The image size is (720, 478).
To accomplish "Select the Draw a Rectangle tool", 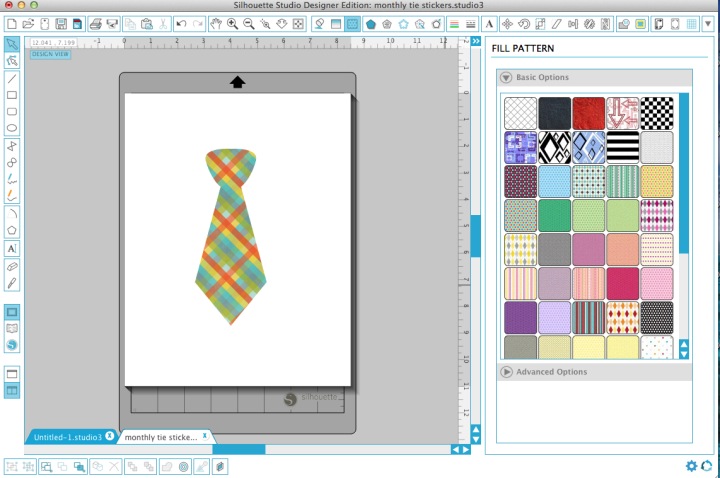I will [12, 95].
